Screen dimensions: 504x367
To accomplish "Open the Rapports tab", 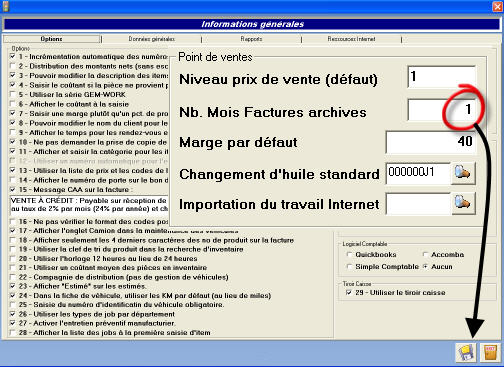I will coord(251,39).
